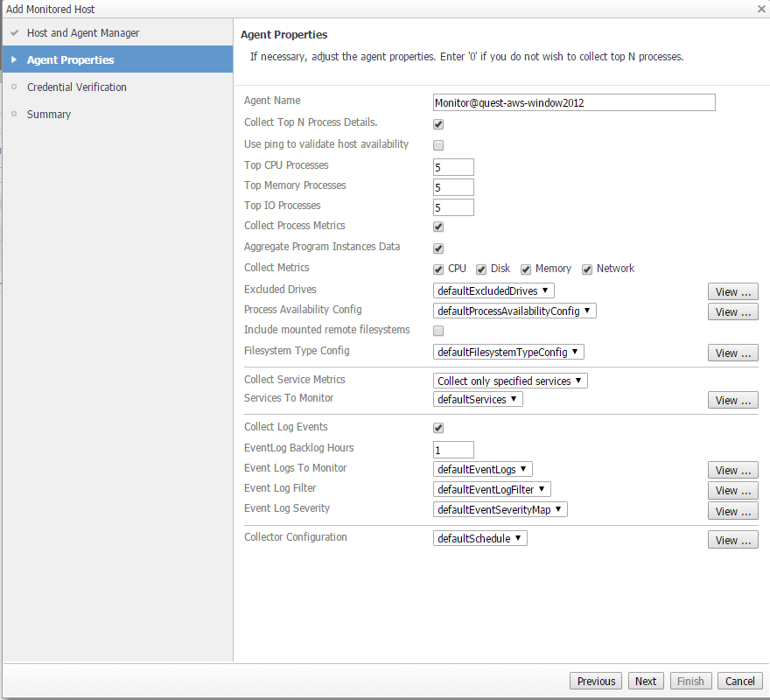Open the Summary wizard step

(x=49, y=115)
